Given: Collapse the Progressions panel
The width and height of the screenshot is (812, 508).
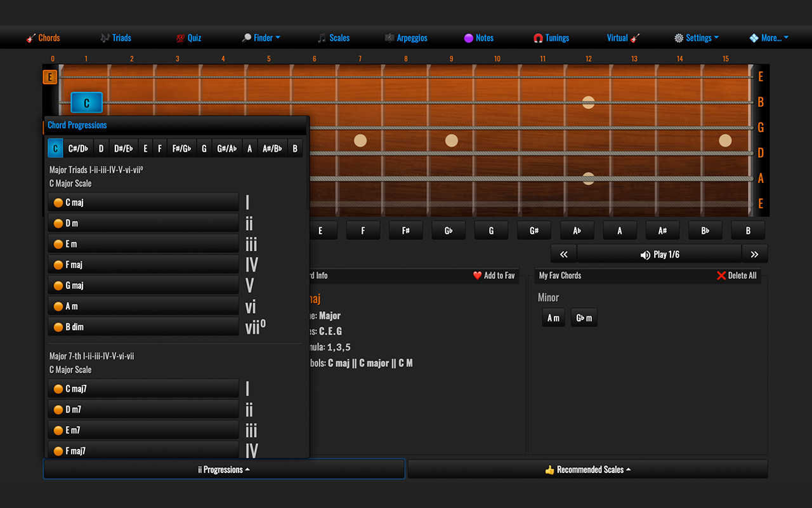Looking at the screenshot, I should tap(224, 469).
